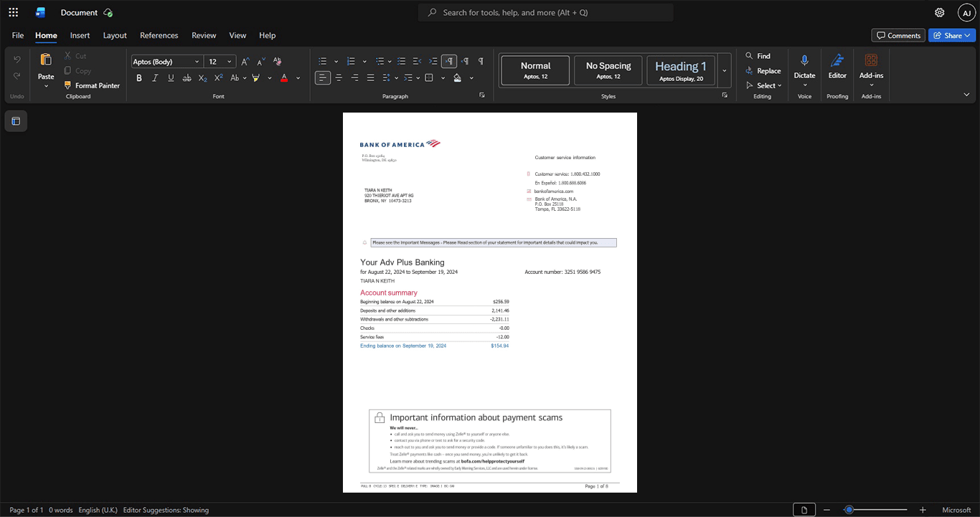The width and height of the screenshot is (980, 517).
Task: Toggle Align Left paragraph alignment
Action: coord(323,77)
